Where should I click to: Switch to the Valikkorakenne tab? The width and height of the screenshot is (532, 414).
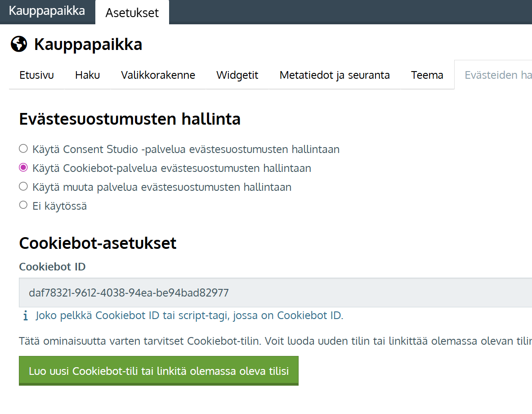click(x=158, y=75)
